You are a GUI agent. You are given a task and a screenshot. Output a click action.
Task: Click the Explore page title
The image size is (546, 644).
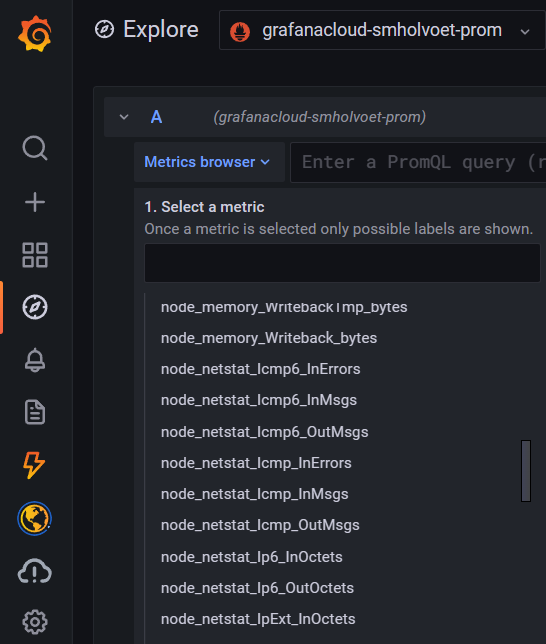tap(161, 30)
